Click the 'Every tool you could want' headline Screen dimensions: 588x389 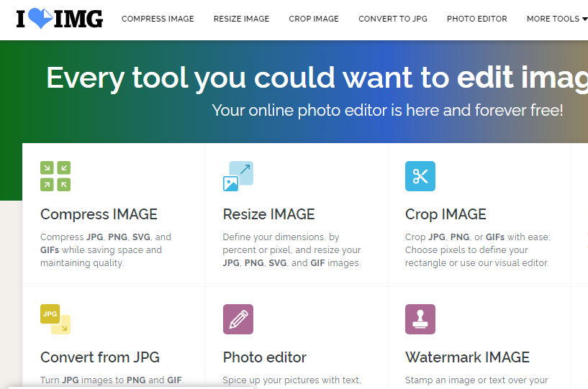[317, 78]
